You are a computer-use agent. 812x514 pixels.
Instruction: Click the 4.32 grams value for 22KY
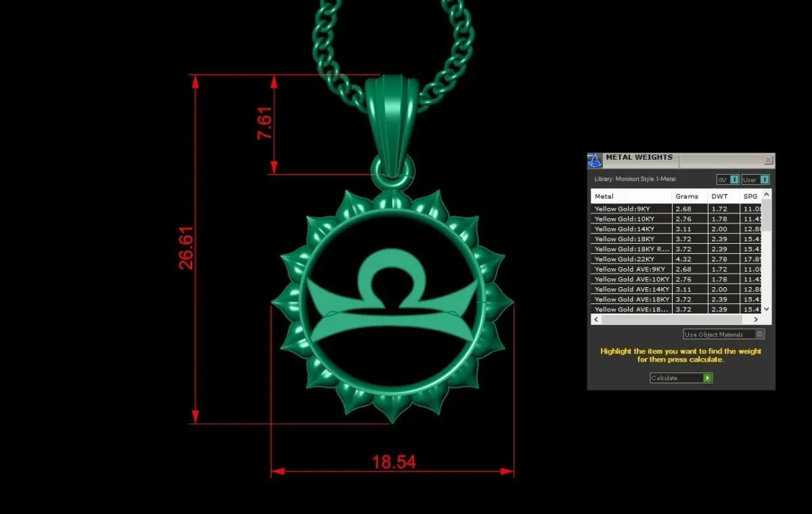(690, 259)
